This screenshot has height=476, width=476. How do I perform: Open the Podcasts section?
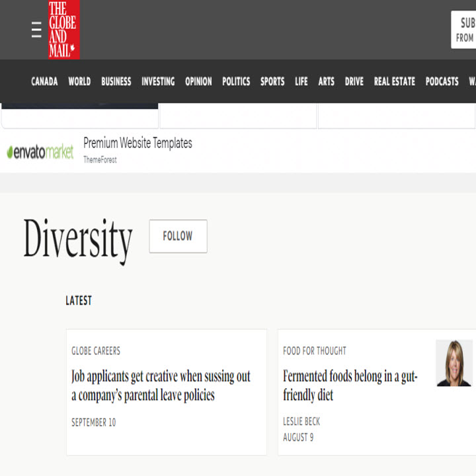click(x=442, y=81)
